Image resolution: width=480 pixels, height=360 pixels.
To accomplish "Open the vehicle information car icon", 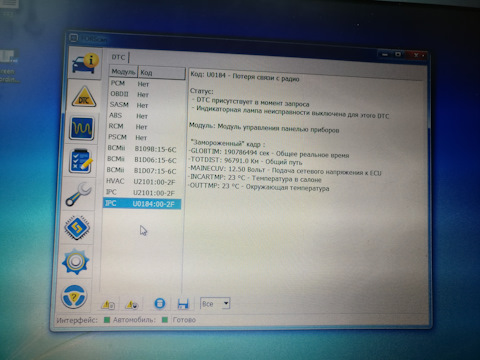I will pos(86,63).
